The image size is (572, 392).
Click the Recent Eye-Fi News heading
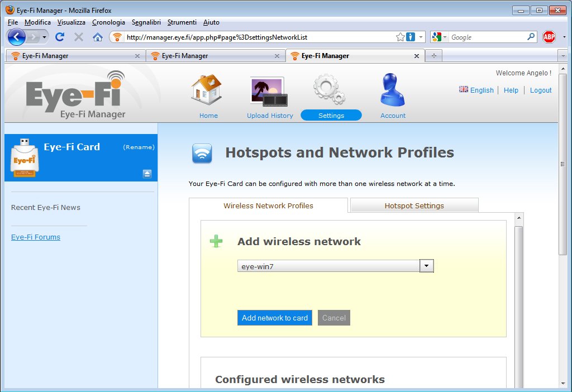46,208
